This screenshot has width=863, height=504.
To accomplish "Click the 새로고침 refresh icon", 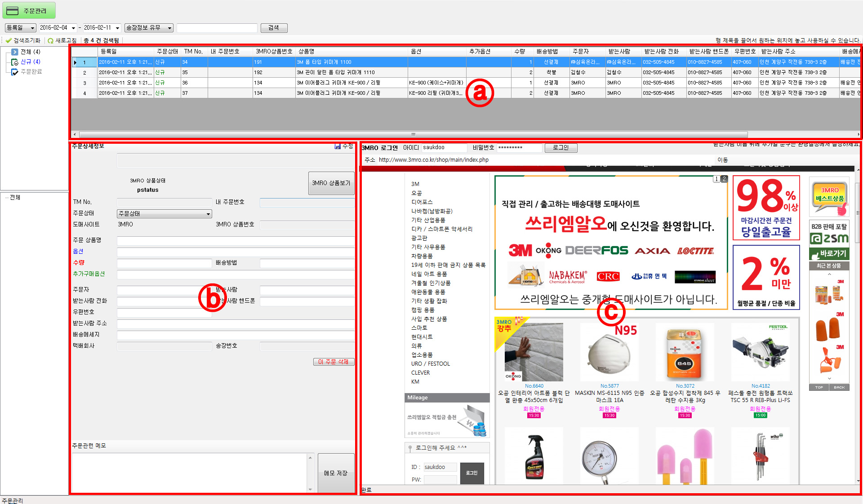I will [x=50, y=40].
